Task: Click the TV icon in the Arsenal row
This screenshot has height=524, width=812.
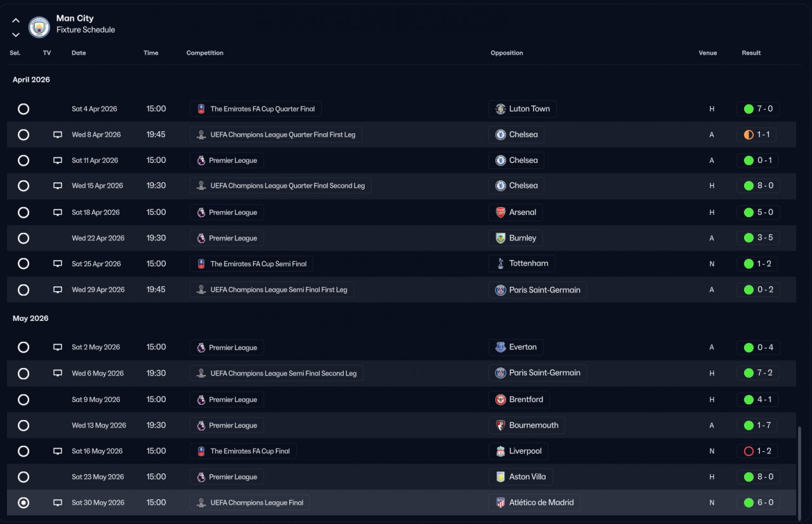Action: (58, 213)
